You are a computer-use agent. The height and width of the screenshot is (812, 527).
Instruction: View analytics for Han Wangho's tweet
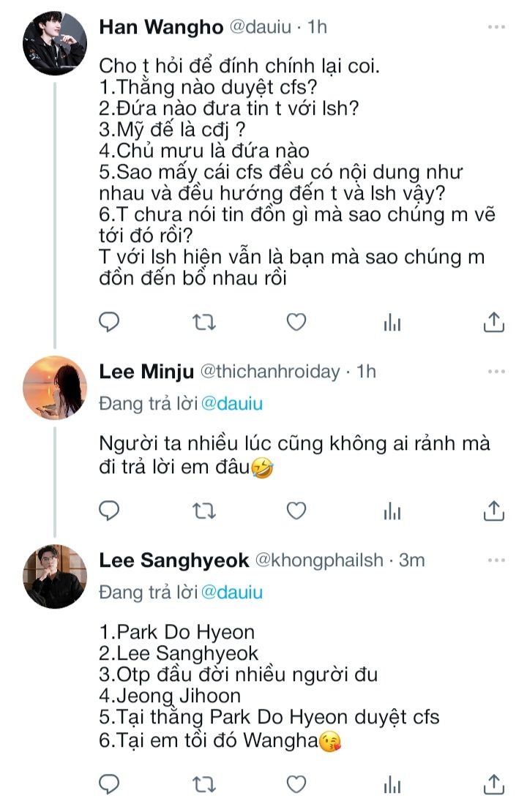[x=393, y=322]
